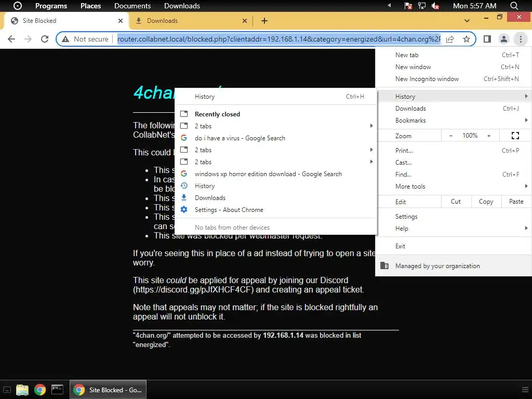Select New tab in the Chrome menu
Image resolution: width=532 pixels, height=399 pixels.
(453, 55)
